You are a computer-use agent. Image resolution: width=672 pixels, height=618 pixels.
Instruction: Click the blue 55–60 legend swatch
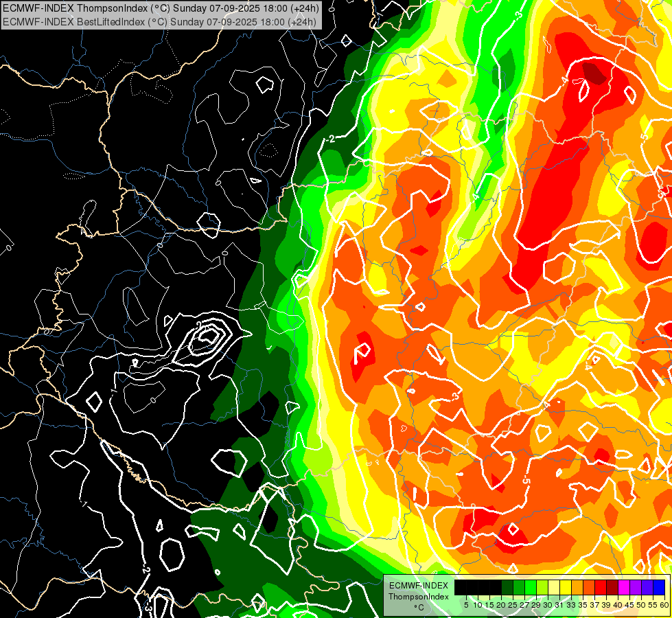pyautogui.click(x=659, y=588)
